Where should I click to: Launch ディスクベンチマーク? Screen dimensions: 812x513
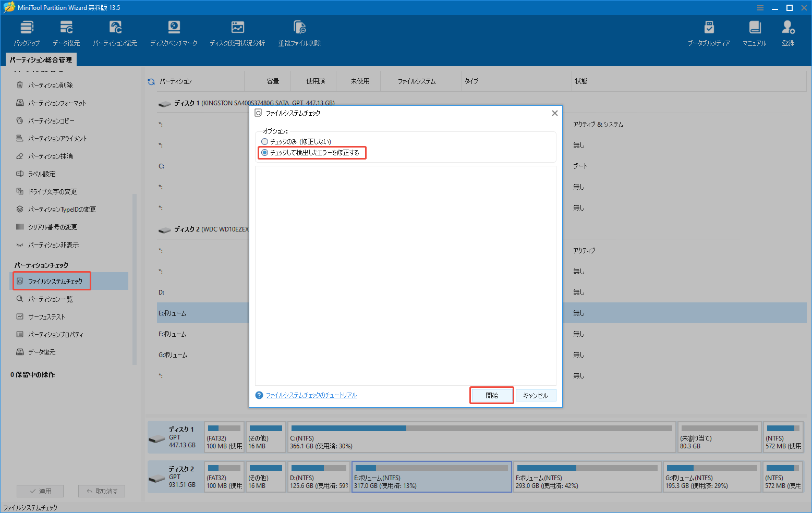[x=174, y=32]
